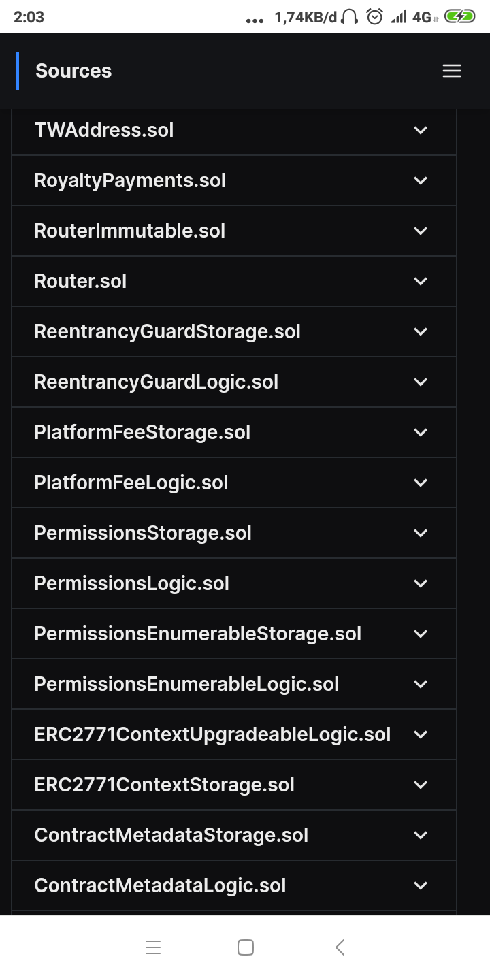Screen dimensions: 490x980
Task: Tap Android home navigation icon
Action: point(246,947)
